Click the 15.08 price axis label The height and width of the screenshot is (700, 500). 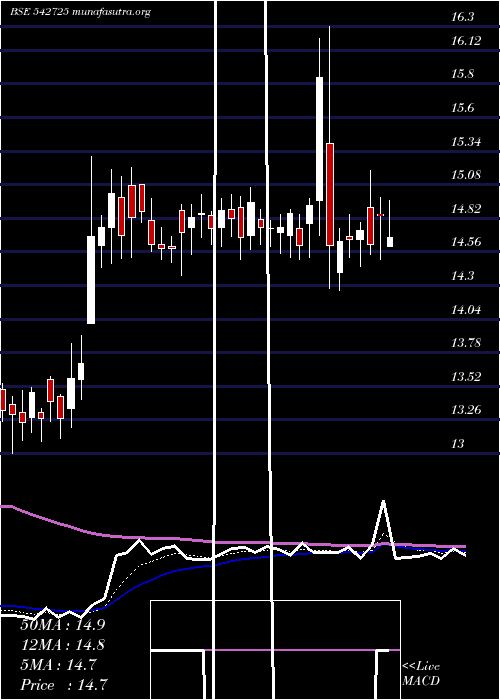pos(466,175)
